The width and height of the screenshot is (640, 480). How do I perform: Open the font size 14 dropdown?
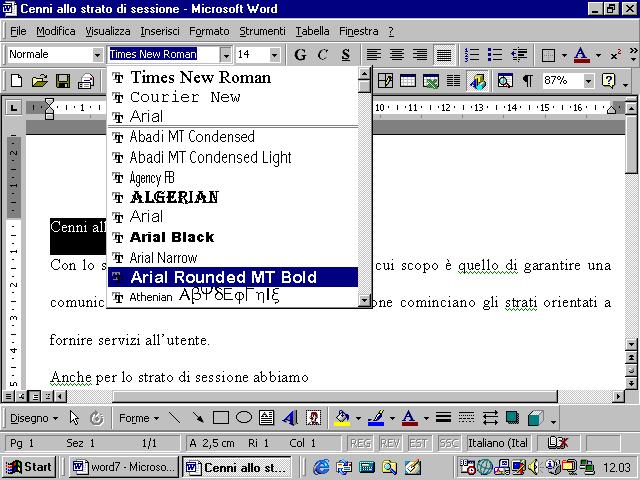coord(275,54)
